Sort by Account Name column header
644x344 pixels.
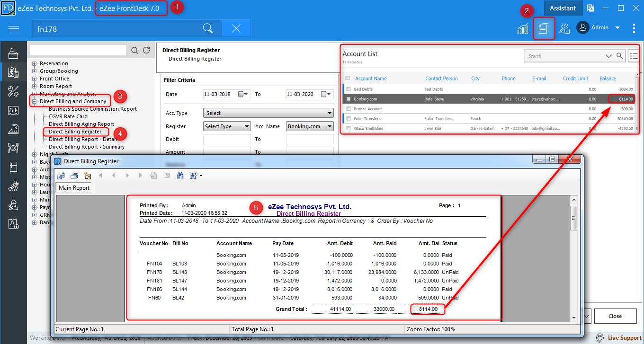point(371,79)
